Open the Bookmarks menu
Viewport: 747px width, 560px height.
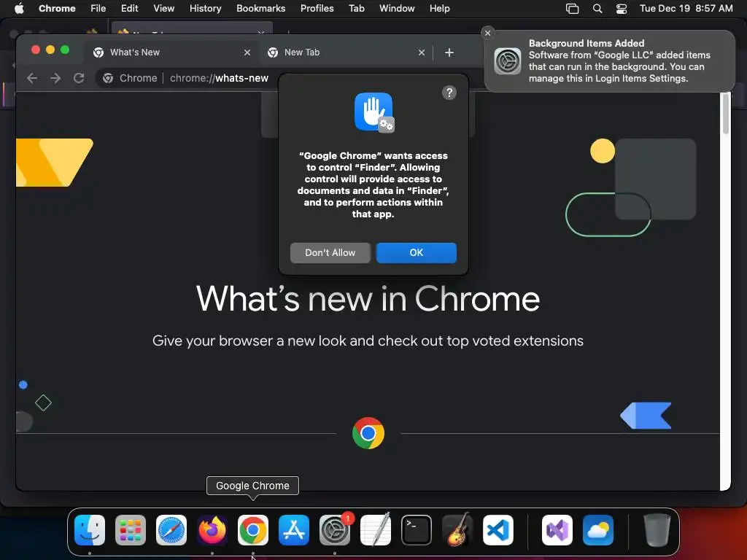click(x=260, y=9)
